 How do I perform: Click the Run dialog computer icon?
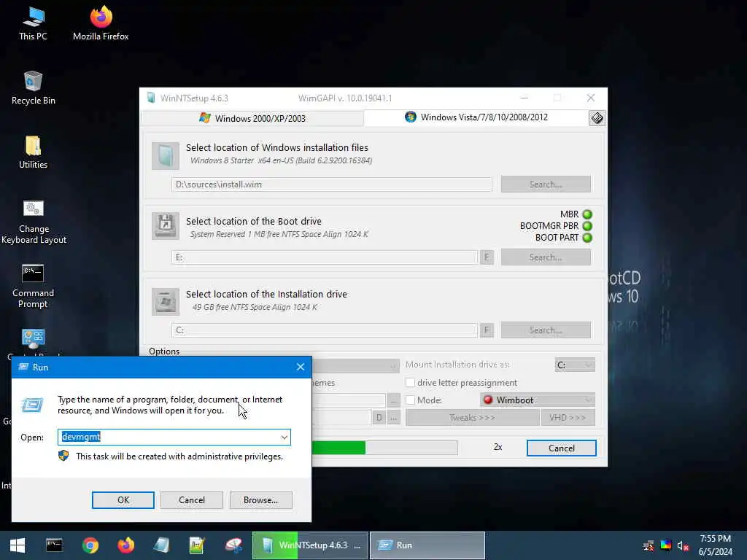click(32, 405)
